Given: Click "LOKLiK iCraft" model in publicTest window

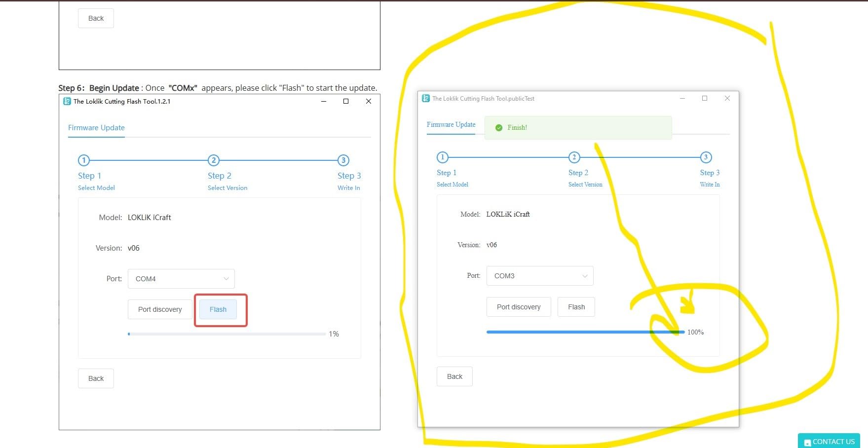Looking at the screenshot, I should [x=508, y=214].
